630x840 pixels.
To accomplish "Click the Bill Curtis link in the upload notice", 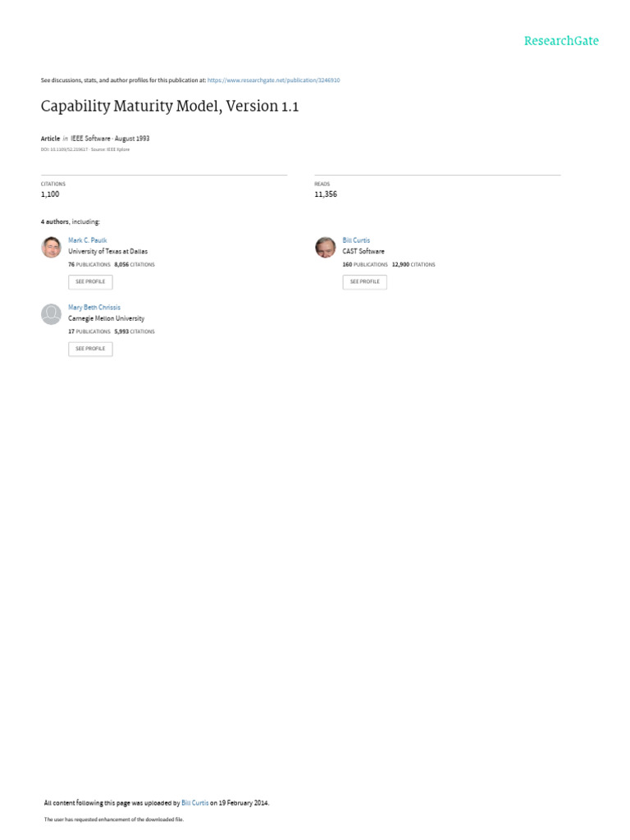I will [195, 802].
